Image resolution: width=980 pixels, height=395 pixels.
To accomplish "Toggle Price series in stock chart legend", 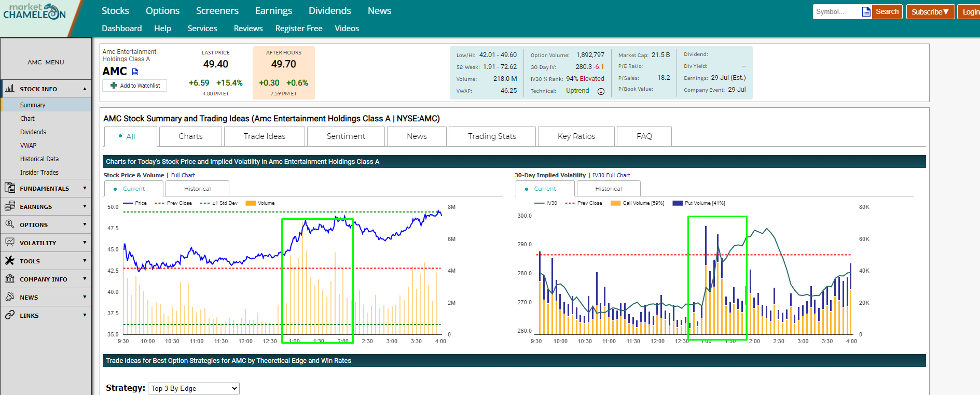I will tap(135, 203).
